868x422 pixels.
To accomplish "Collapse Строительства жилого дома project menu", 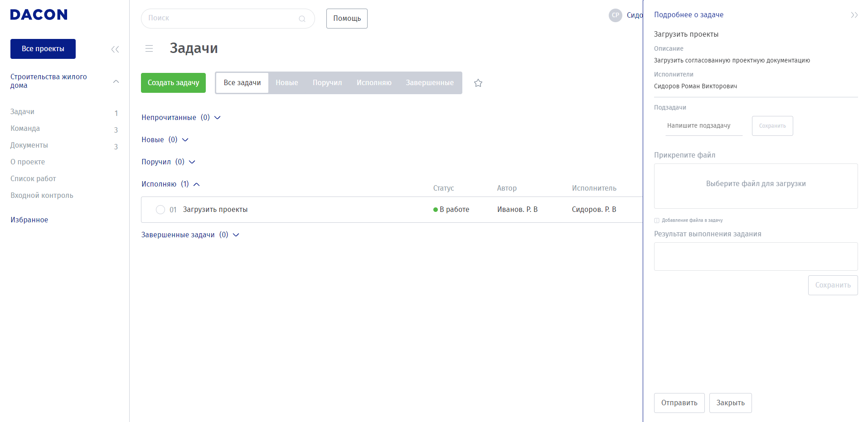I will click(116, 82).
